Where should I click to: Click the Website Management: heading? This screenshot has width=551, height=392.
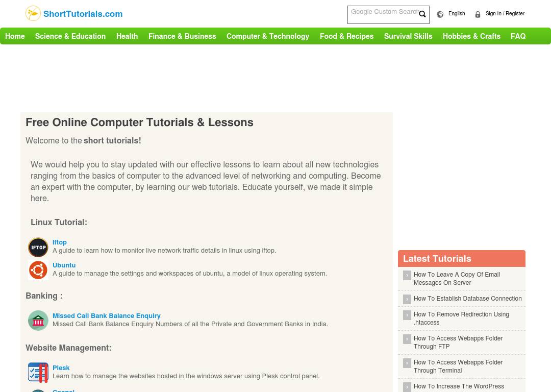(68, 348)
